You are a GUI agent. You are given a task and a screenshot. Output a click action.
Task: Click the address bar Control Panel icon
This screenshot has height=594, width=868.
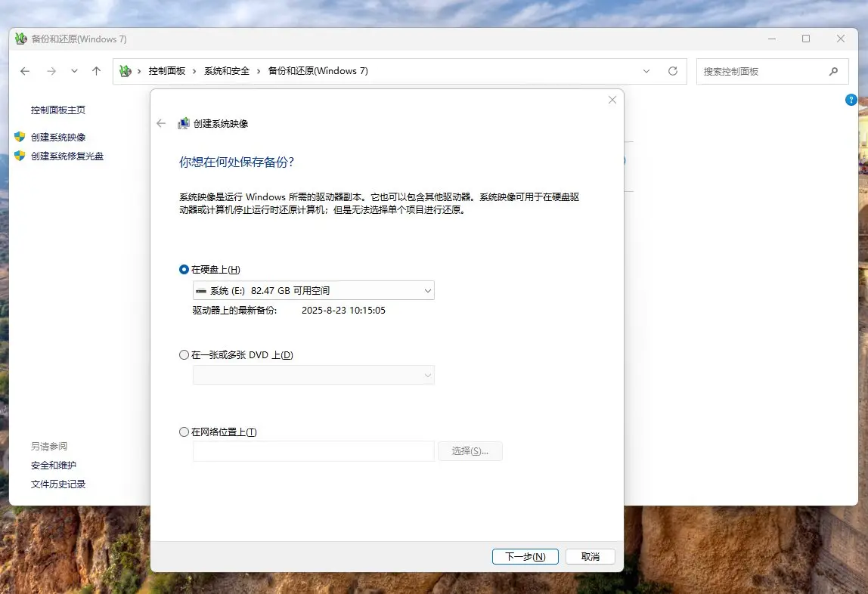pyautogui.click(x=126, y=71)
